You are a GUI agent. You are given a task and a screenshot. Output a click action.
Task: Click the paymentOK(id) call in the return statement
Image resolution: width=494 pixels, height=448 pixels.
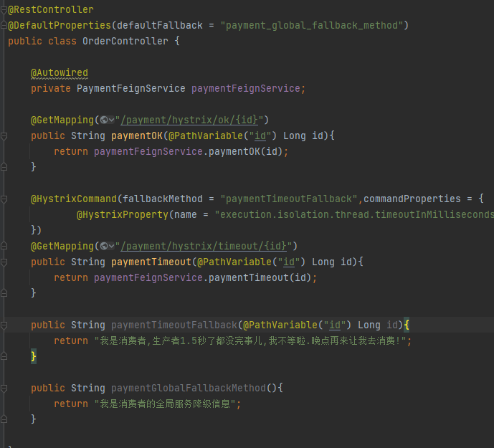click(245, 151)
